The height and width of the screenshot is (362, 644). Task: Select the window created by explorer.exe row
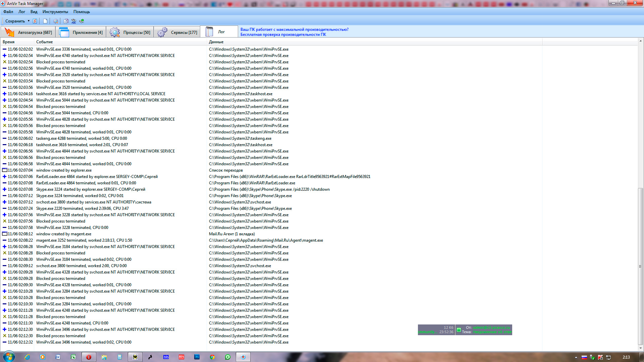(271, 170)
